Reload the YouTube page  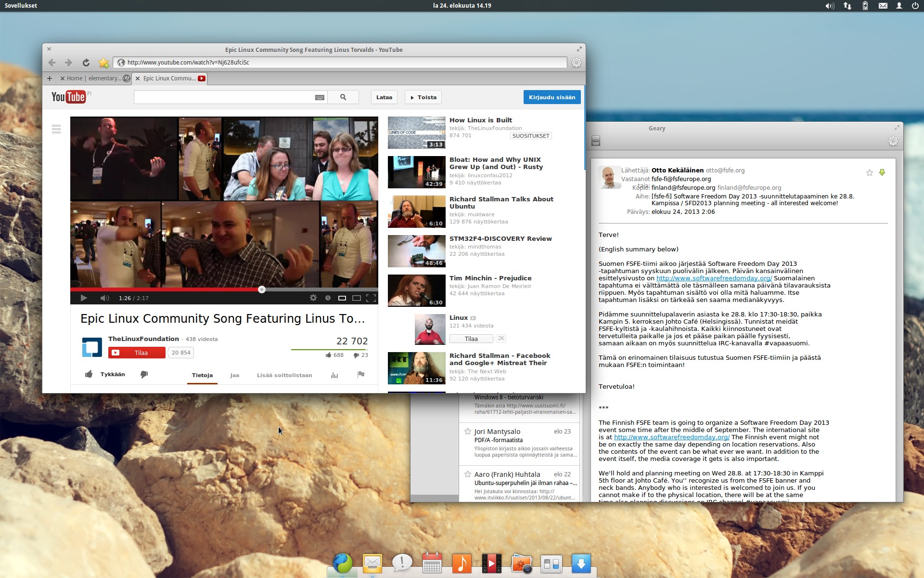86,63
